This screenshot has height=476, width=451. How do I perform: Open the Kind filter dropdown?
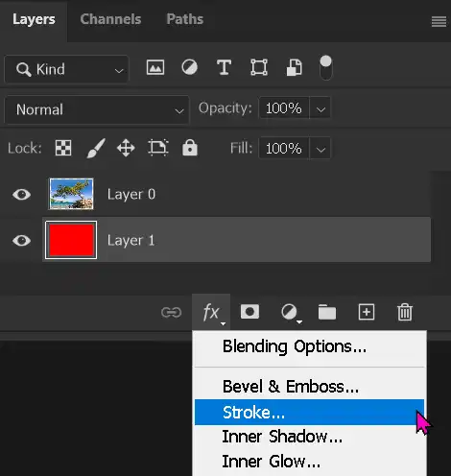tap(66, 69)
